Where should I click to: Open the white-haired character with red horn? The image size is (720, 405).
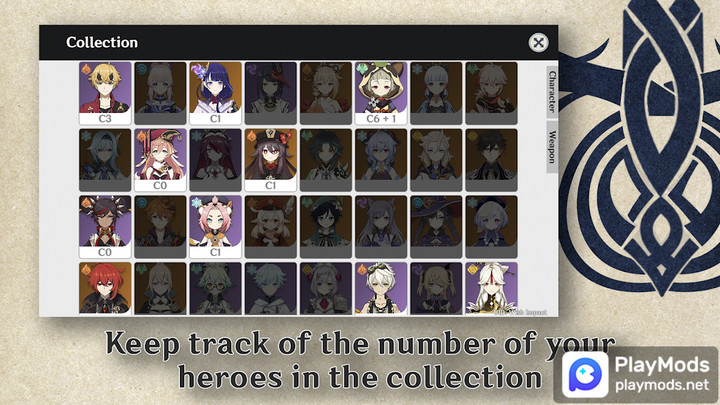pos(491,288)
